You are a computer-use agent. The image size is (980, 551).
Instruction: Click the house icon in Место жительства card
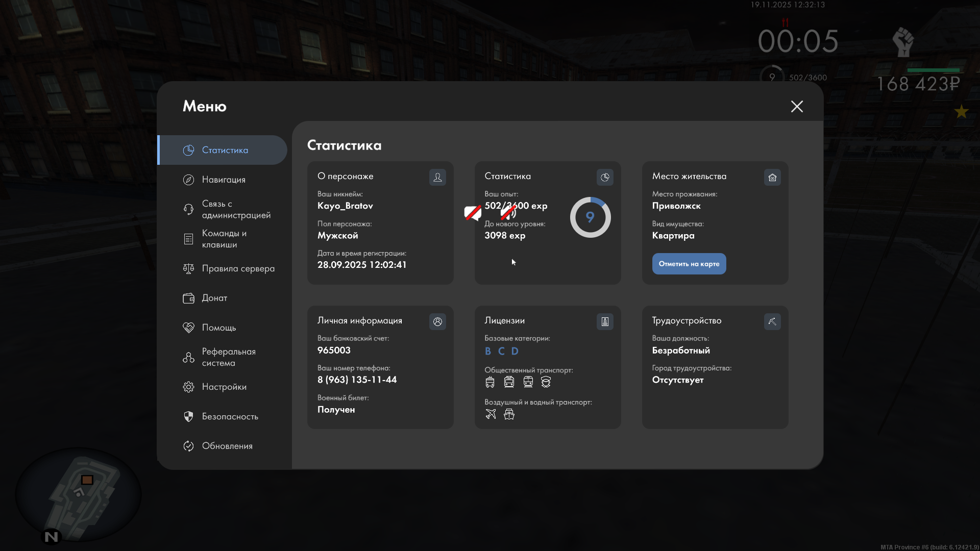click(772, 177)
